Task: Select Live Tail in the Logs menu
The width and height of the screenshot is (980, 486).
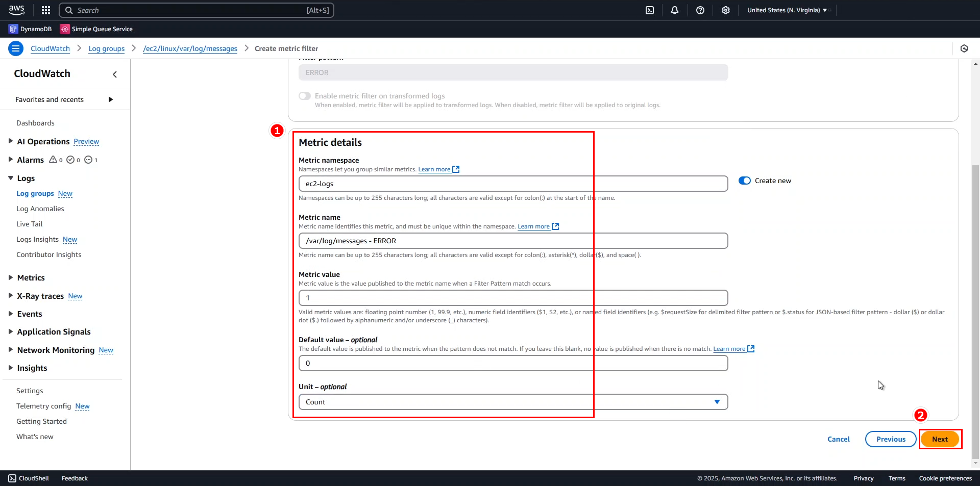Action: coord(29,224)
